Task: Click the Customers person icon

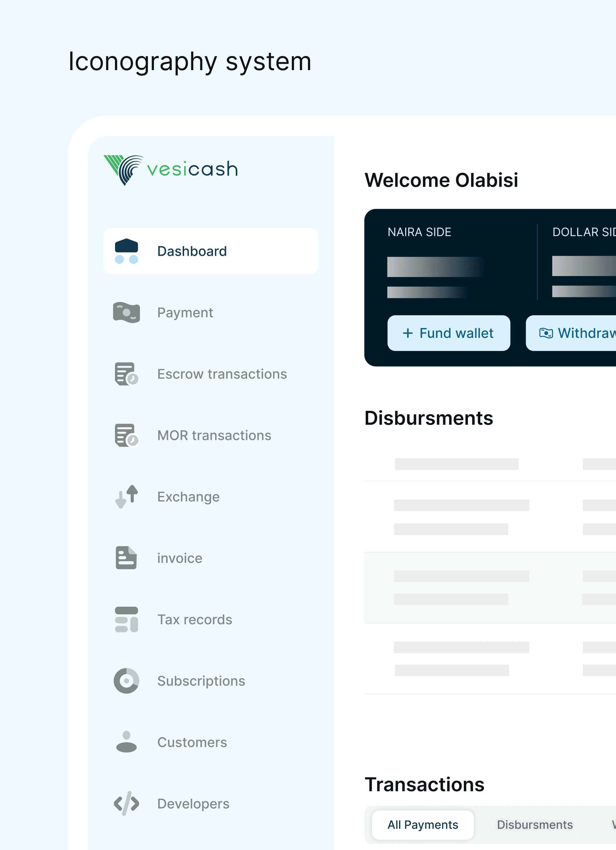Action: click(126, 742)
